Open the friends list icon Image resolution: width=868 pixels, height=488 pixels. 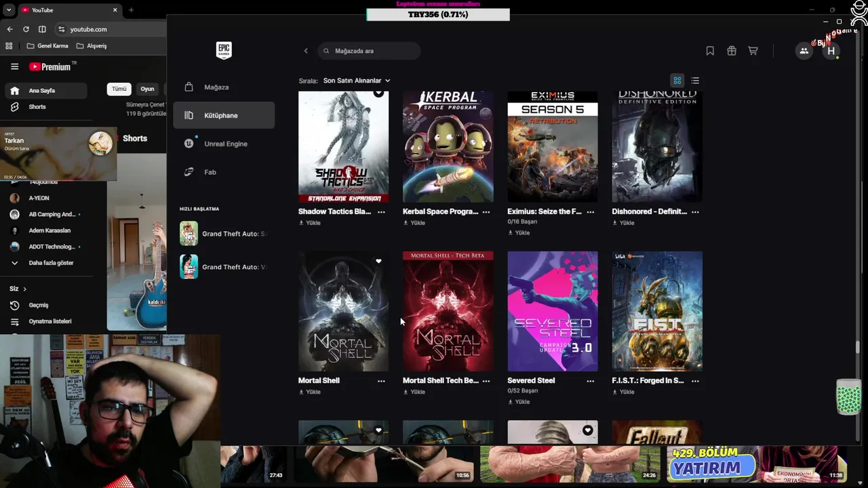(x=804, y=51)
